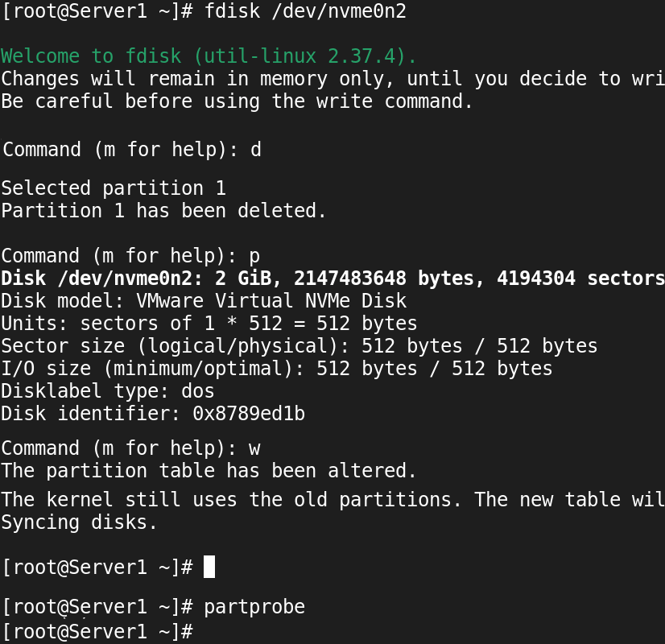665x644 pixels.
Task: Click the Disk identifier 0x8789ed1b value
Action: (249, 414)
